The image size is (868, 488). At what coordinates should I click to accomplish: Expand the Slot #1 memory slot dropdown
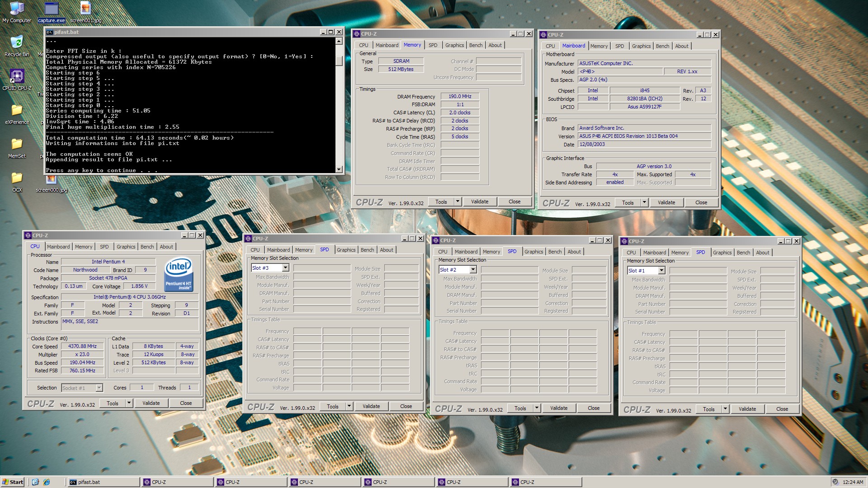(x=662, y=271)
